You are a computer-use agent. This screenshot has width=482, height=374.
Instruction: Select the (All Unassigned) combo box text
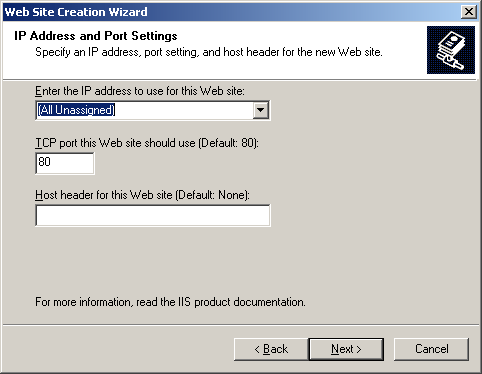76,110
